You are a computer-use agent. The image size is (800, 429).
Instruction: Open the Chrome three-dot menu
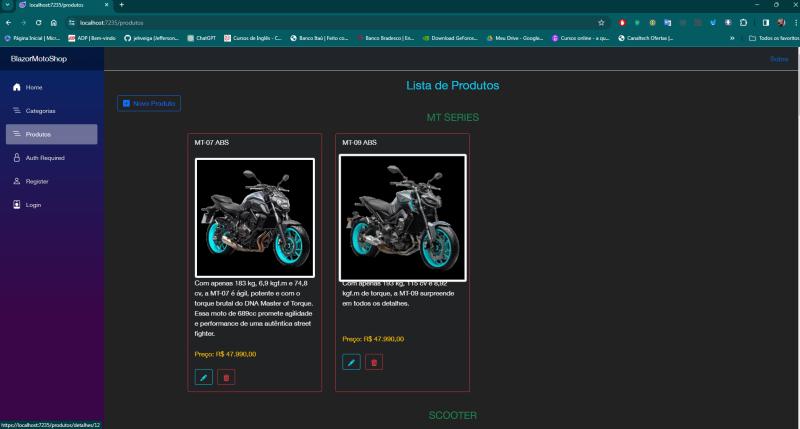795,22
